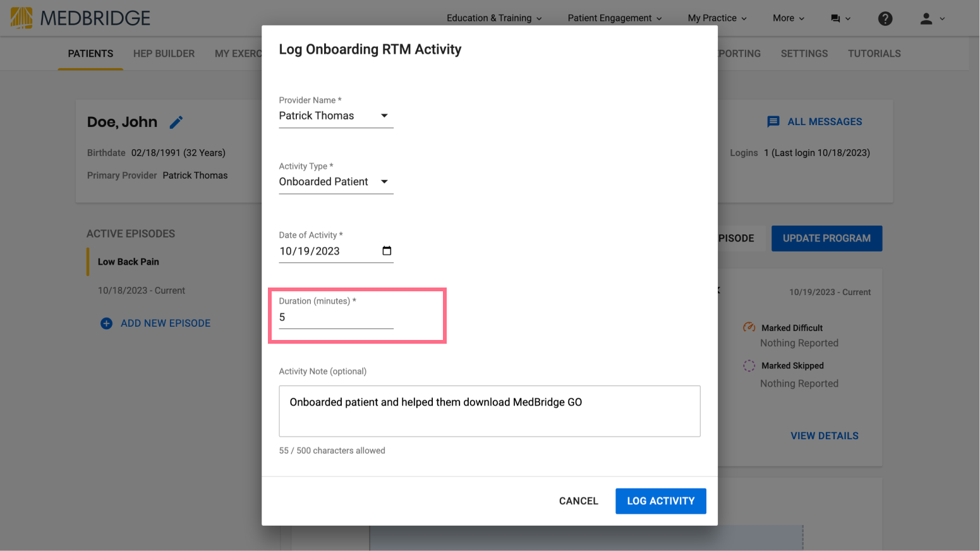Click the 'Log Onboarding RTM Activity' title
Image resolution: width=980 pixels, height=551 pixels.
370,49
